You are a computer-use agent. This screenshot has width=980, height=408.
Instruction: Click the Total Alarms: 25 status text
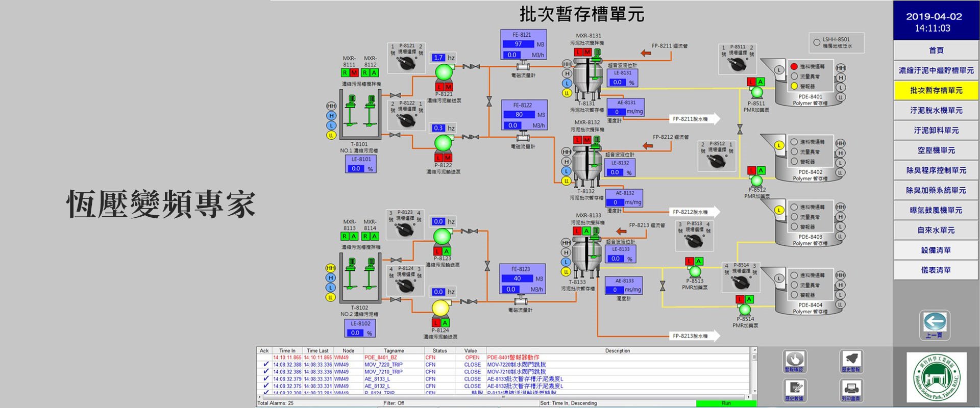(x=276, y=403)
